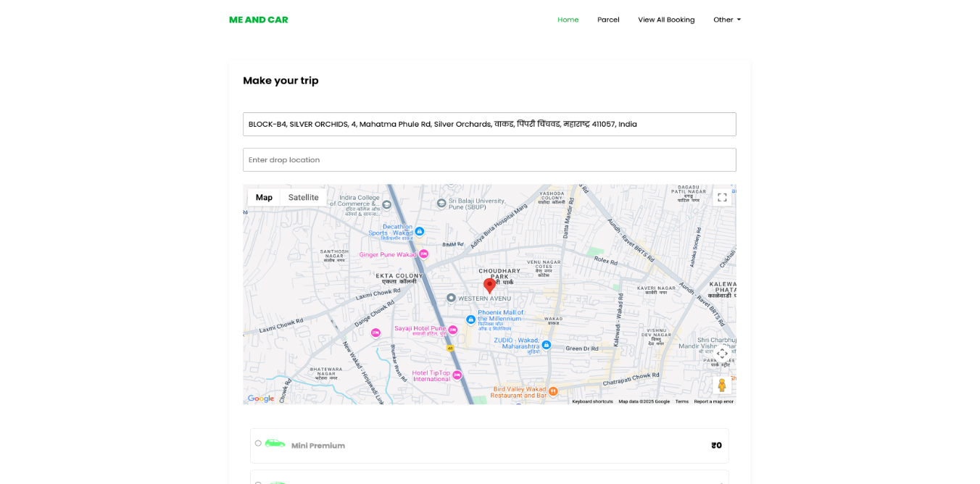
Task: Click the Street View pegman icon
Action: [722, 385]
